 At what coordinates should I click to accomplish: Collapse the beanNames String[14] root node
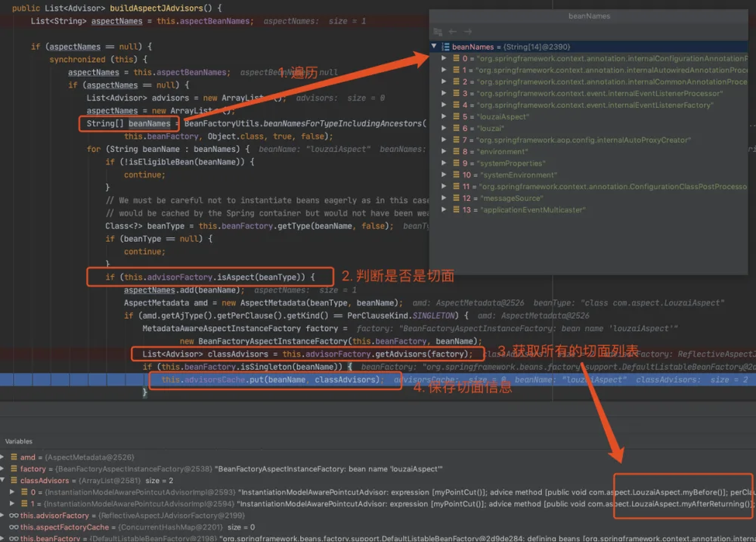(434, 46)
